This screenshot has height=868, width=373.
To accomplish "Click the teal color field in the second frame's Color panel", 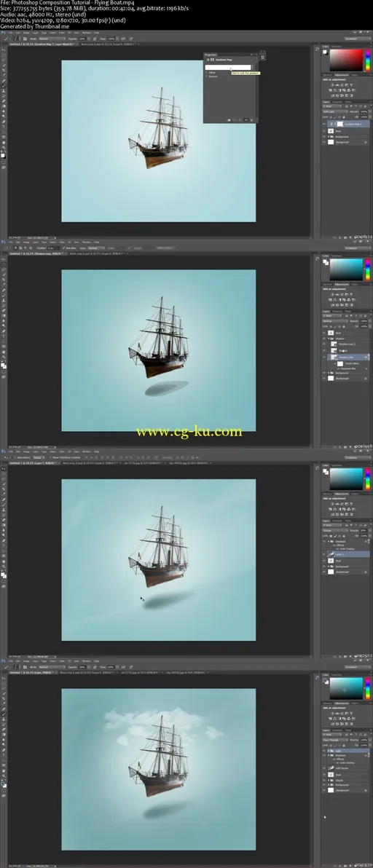I will (x=347, y=269).
